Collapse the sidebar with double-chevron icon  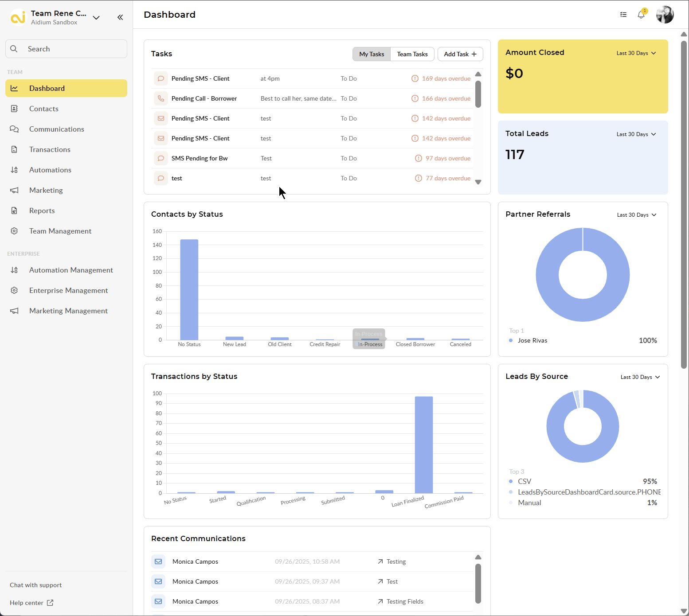[120, 17]
